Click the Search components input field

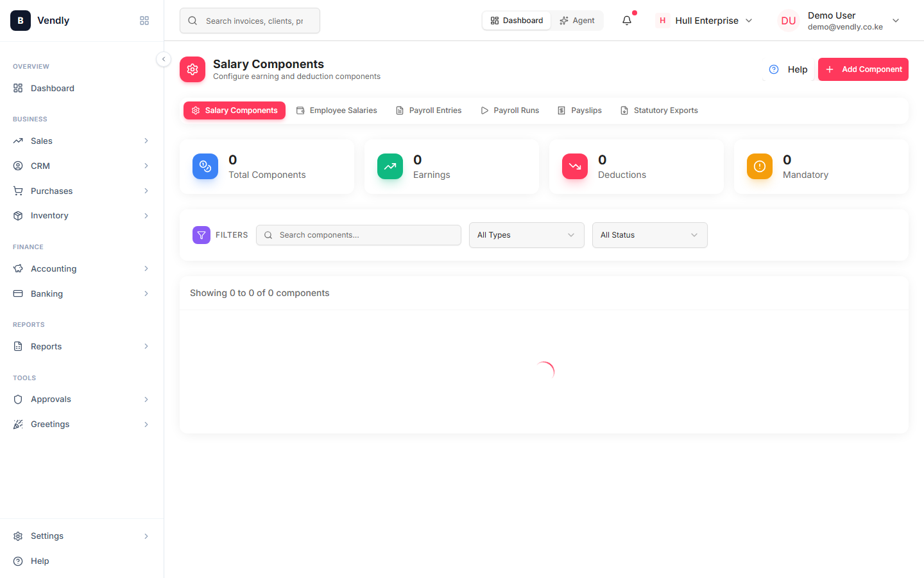359,235
